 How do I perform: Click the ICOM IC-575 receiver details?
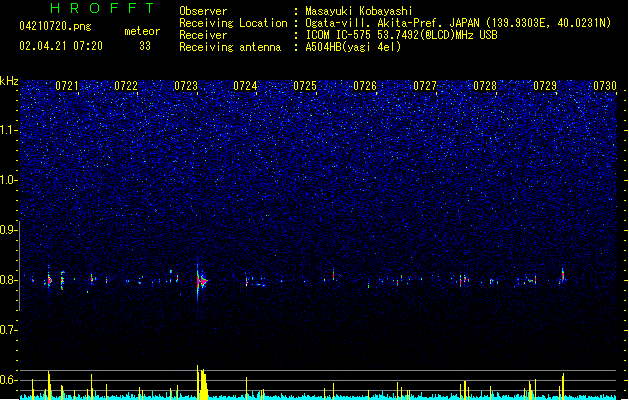pos(402,35)
